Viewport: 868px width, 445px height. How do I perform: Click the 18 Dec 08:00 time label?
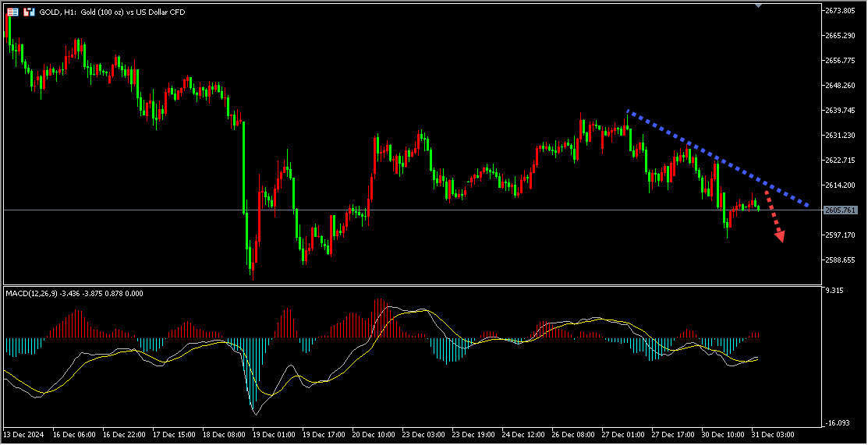click(x=224, y=435)
